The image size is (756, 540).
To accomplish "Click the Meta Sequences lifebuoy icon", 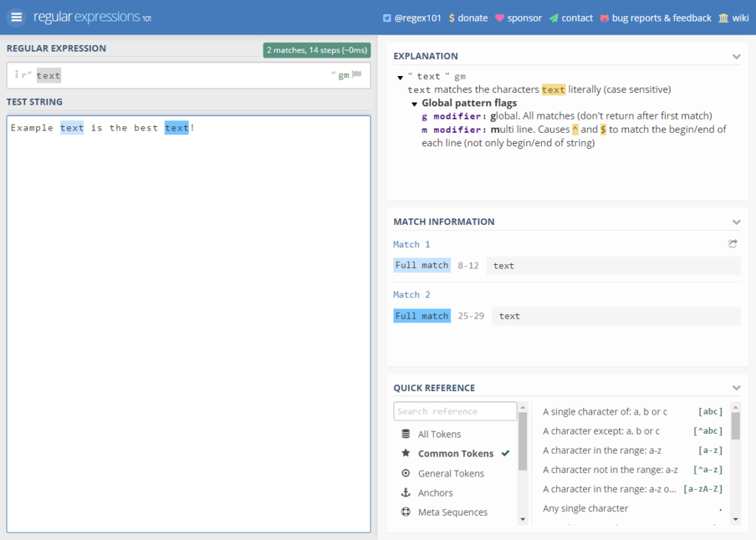I will point(406,511).
